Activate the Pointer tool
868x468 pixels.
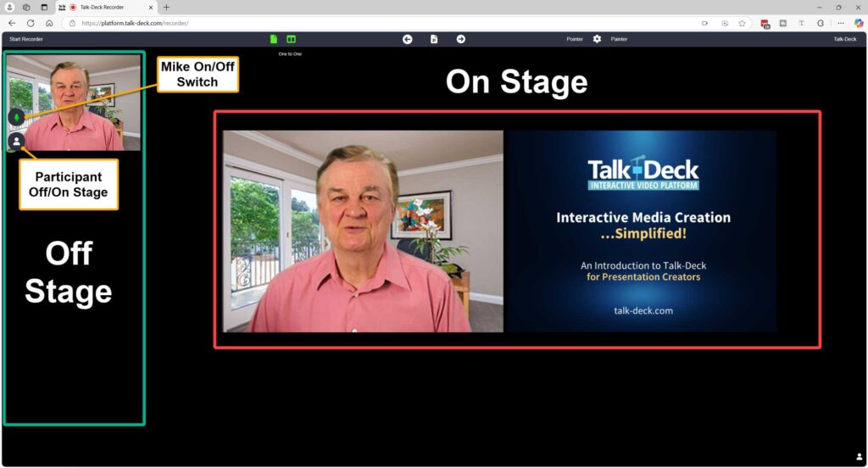(575, 39)
